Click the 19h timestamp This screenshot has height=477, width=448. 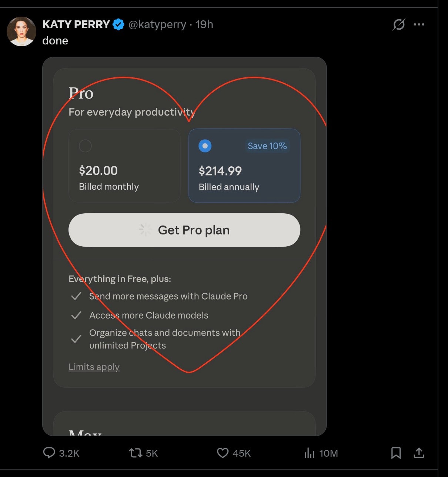point(204,24)
